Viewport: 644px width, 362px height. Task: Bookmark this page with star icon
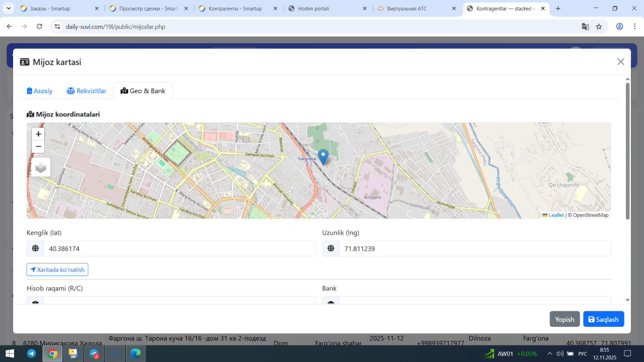599,27
